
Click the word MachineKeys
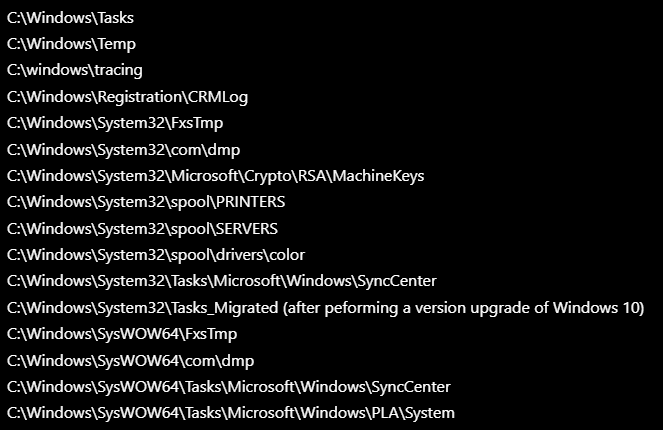click(x=378, y=176)
